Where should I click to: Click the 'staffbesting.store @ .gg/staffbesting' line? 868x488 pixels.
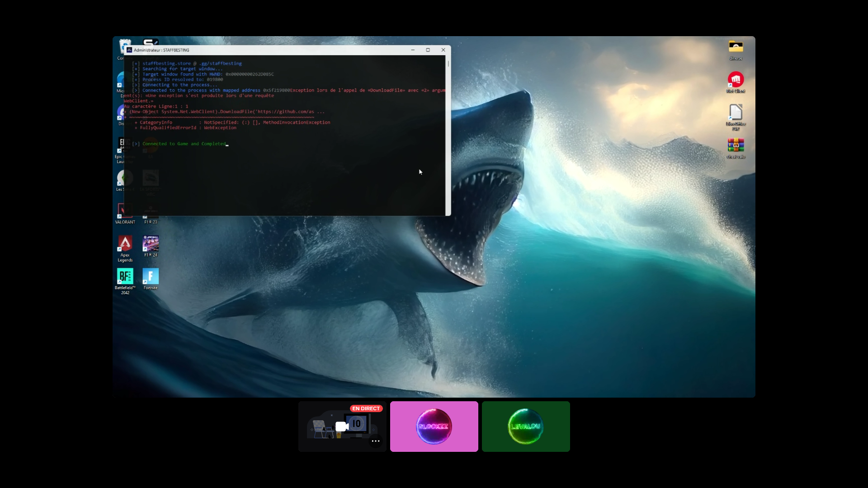tap(192, 64)
